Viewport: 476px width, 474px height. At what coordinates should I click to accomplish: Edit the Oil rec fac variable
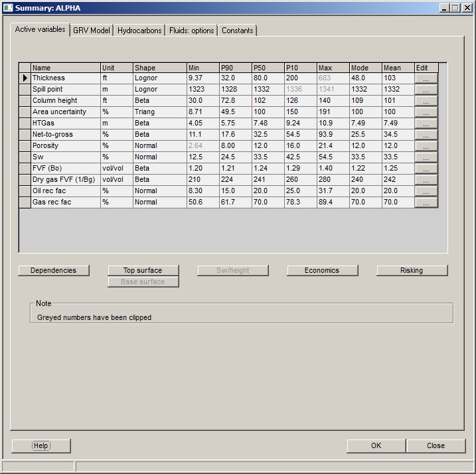point(426,191)
